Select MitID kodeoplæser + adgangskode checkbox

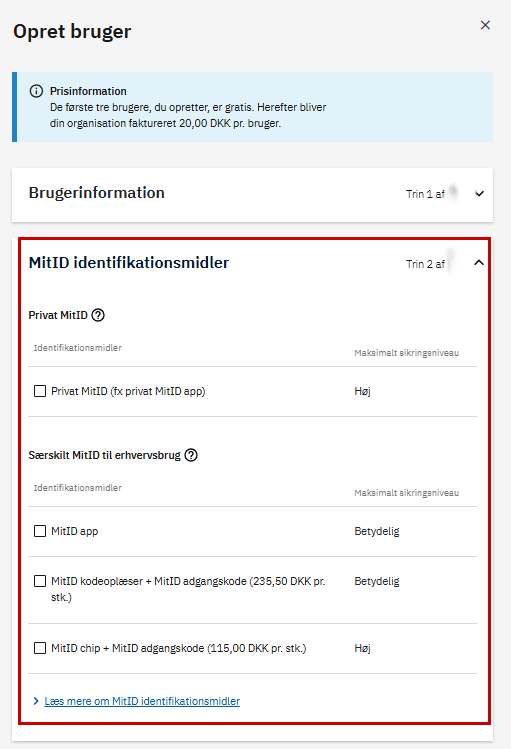point(40,581)
